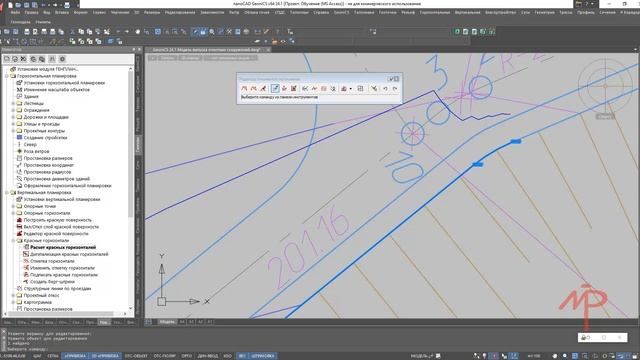Toggle '3D оПРИВЯЗКА' in status bar
This screenshot has height=360, width=640.
105,356
